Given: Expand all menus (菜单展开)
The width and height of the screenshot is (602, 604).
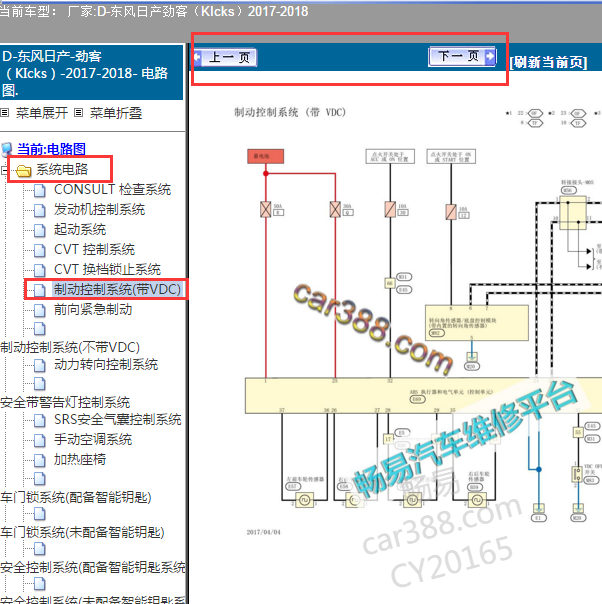Looking at the screenshot, I should coord(42,113).
